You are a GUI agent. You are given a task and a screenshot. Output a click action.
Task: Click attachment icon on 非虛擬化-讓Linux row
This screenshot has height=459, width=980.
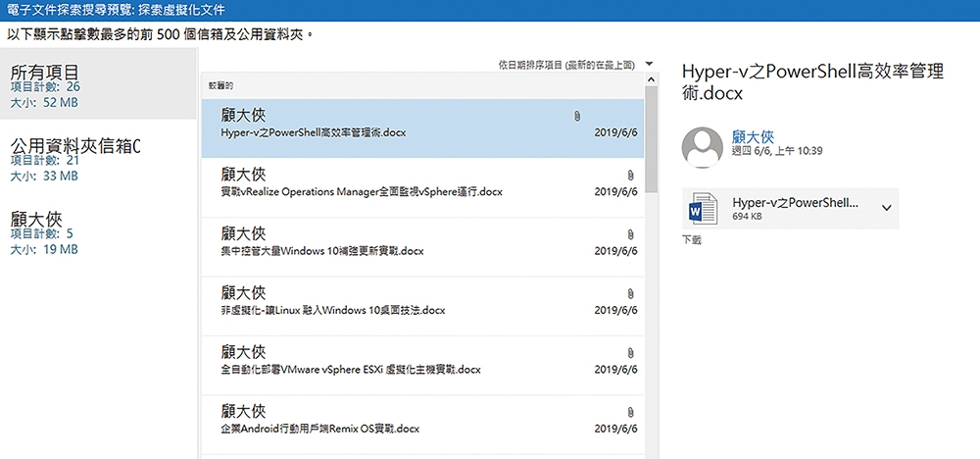point(630,293)
